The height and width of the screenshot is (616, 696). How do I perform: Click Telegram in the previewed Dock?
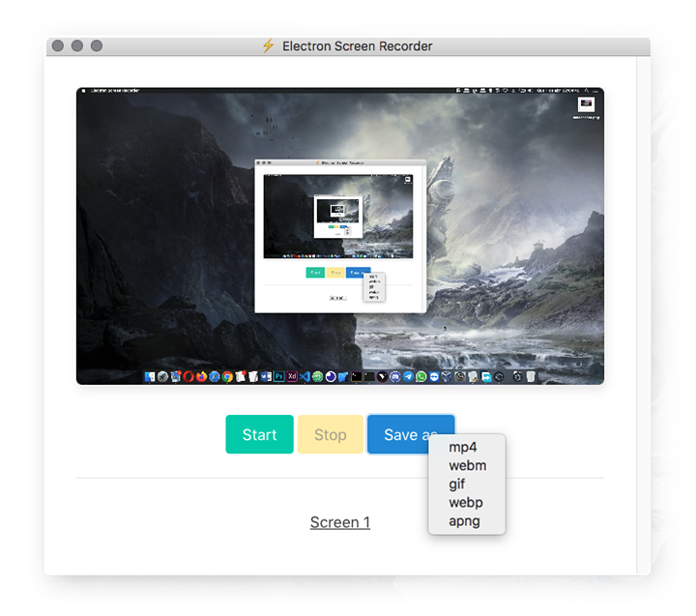408,376
